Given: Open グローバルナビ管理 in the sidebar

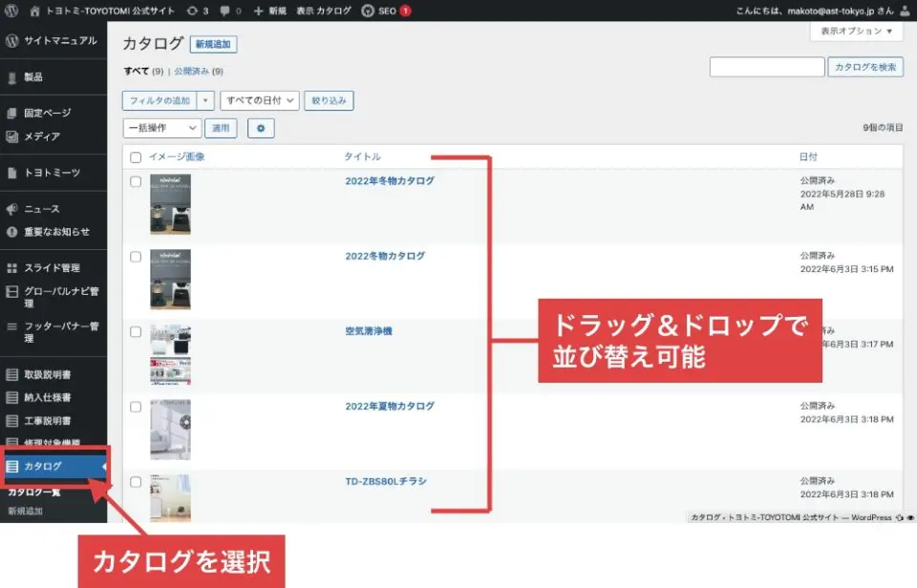Looking at the screenshot, I should pos(53,297).
